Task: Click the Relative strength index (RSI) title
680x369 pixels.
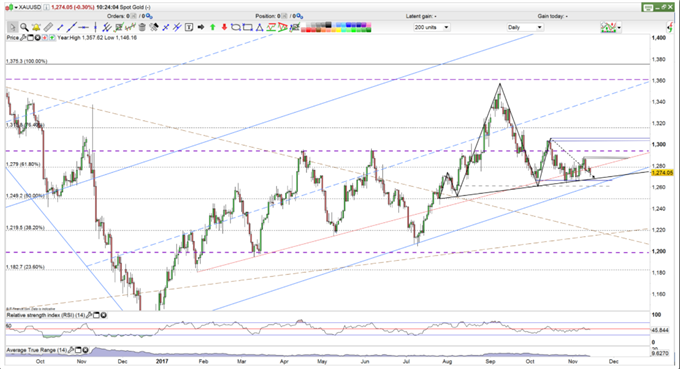Action: tap(46, 315)
